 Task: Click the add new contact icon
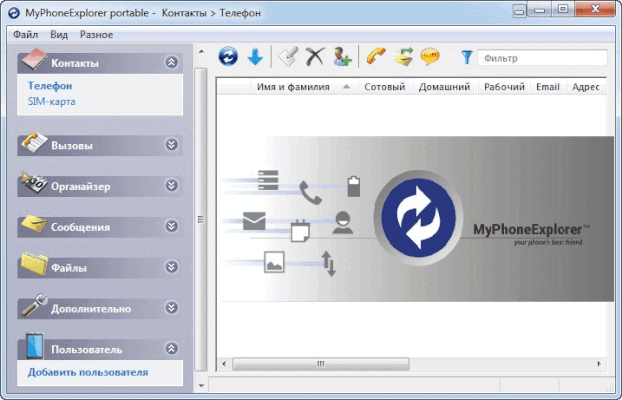[342, 56]
